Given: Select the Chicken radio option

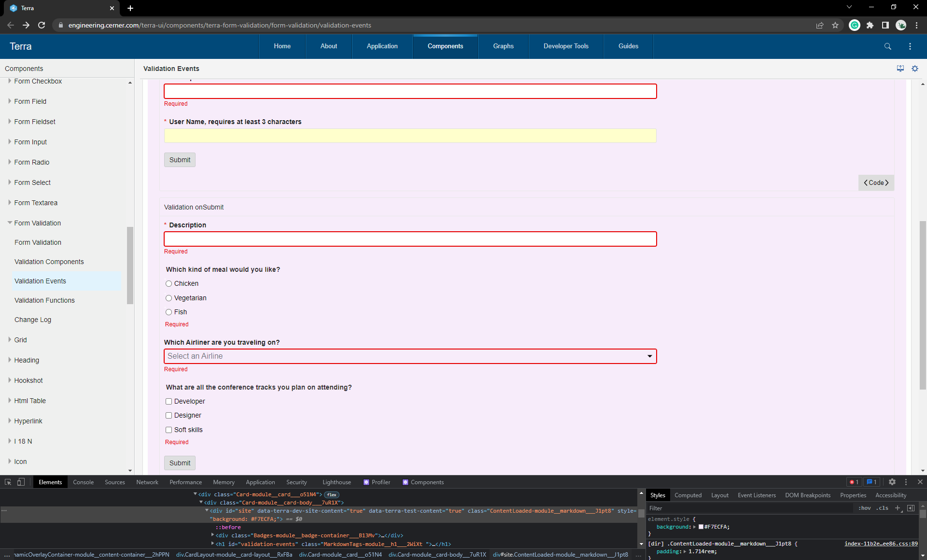Looking at the screenshot, I should coord(169,284).
